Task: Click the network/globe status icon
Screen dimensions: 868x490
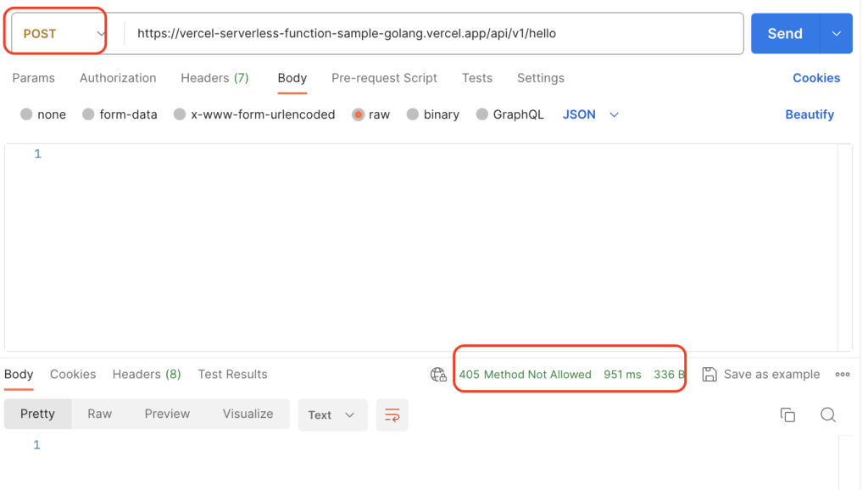Action: click(x=438, y=373)
